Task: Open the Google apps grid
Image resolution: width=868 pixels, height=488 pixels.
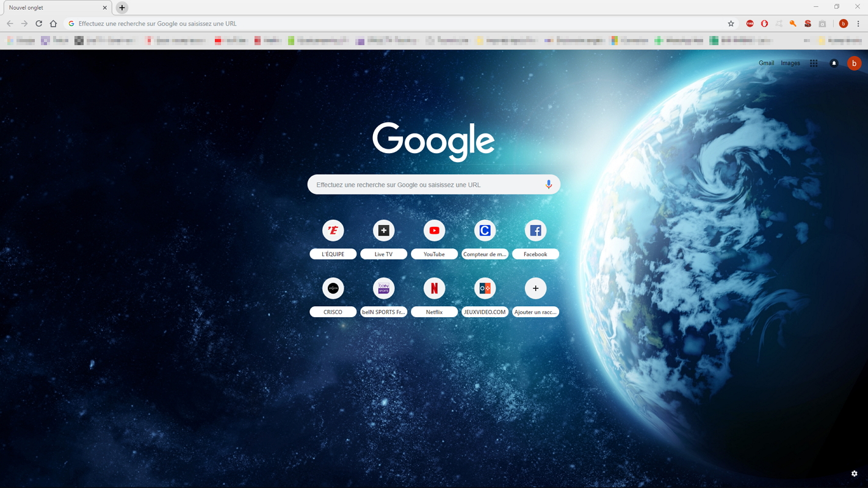Action: click(814, 63)
